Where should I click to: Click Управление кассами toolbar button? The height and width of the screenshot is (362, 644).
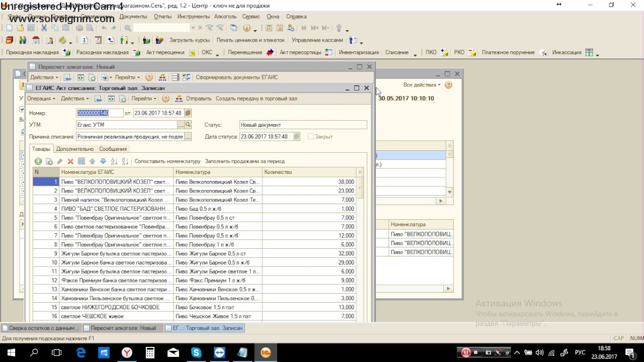coord(317,40)
